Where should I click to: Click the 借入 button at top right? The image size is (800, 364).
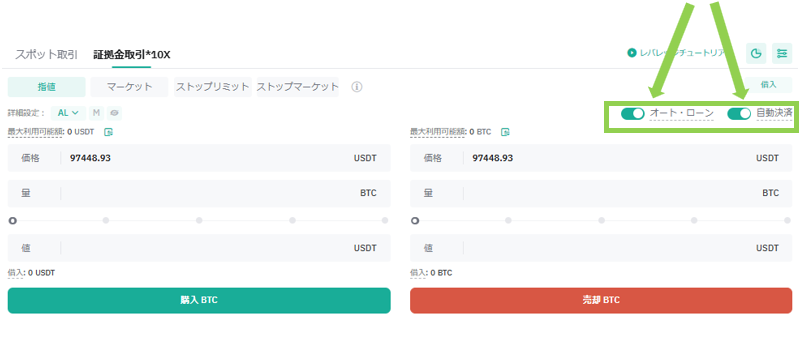(768, 85)
